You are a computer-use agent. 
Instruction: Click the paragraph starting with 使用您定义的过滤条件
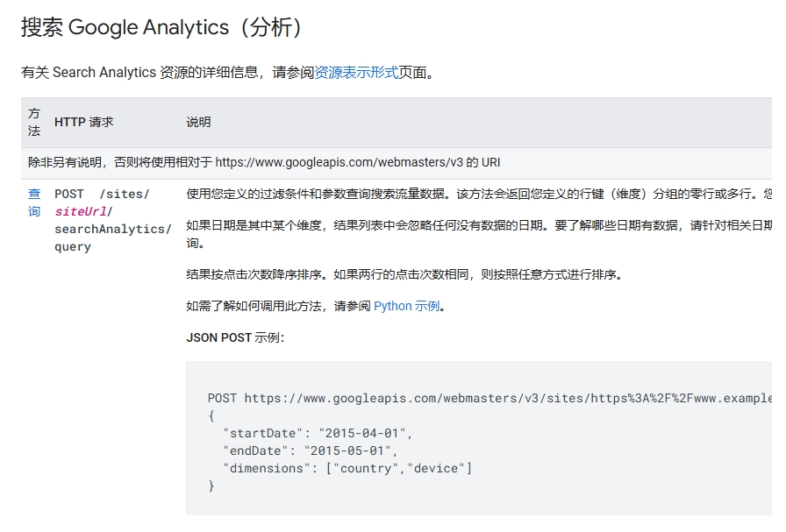coord(474,194)
